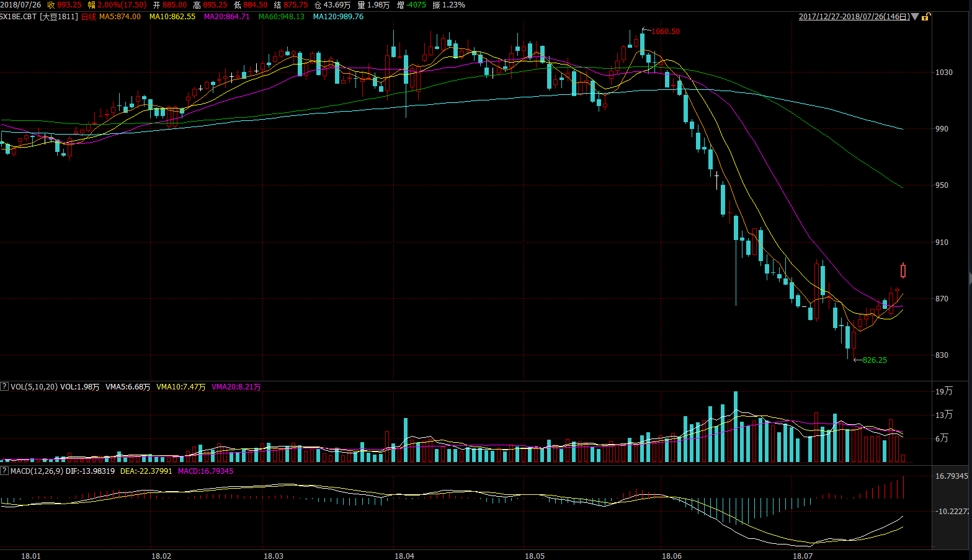This screenshot has width=972, height=560.
Task: Click the 日线 period label
Action: pos(89,17)
